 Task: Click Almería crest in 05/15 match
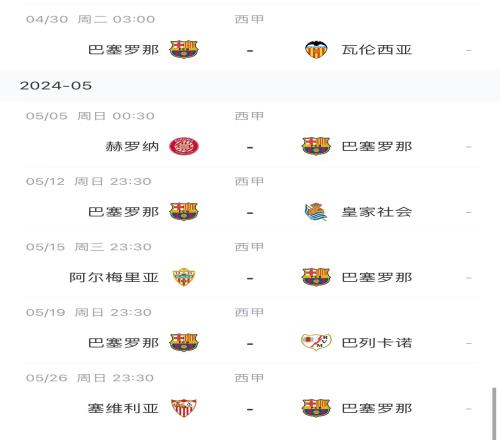coord(184,277)
